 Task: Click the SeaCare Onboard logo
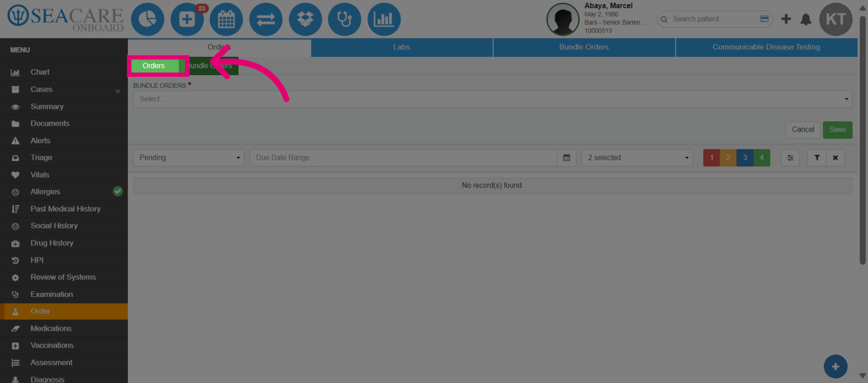(x=66, y=19)
